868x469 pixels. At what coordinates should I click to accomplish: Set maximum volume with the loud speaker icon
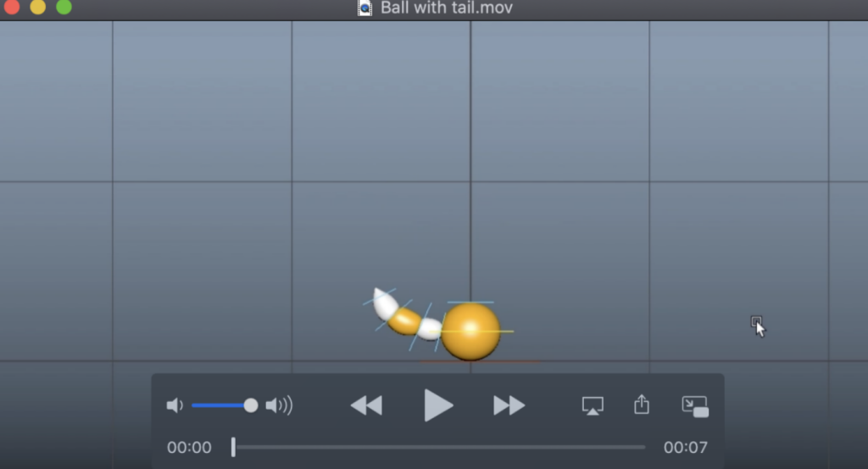click(x=279, y=405)
